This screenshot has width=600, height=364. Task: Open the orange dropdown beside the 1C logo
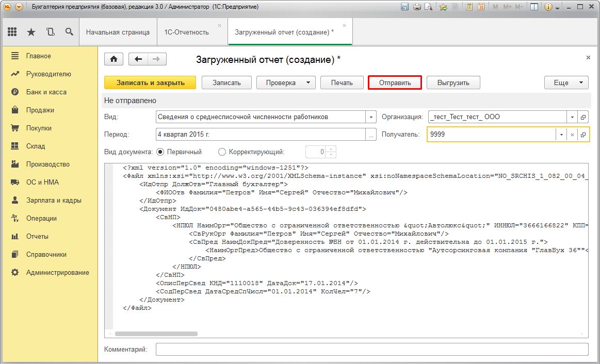[19, 7]
